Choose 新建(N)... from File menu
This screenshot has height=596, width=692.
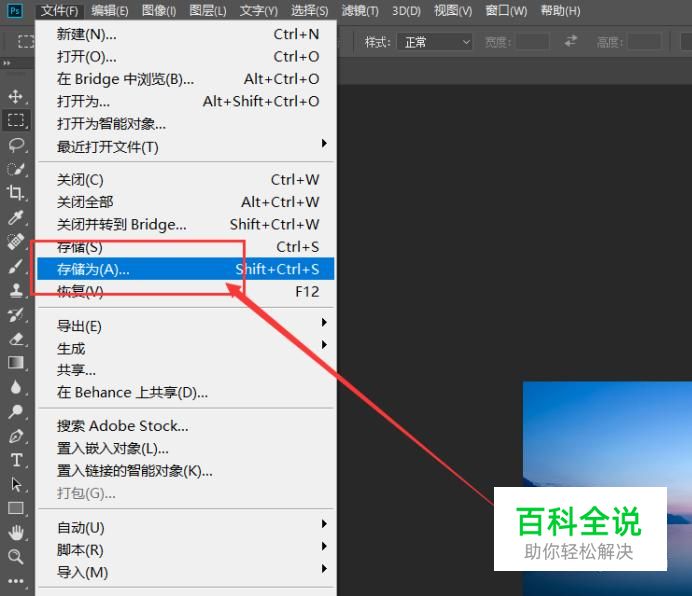pyautogui.click(x=185, y=34)
